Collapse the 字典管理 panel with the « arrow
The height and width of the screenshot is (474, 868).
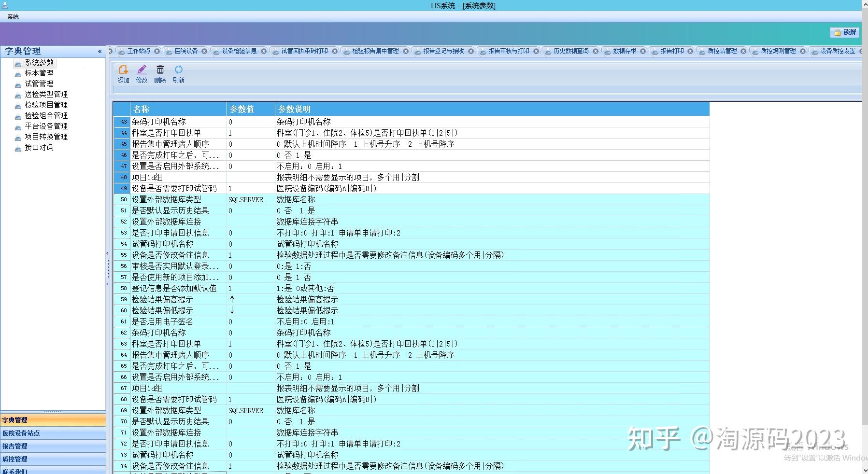click(100, 51)
